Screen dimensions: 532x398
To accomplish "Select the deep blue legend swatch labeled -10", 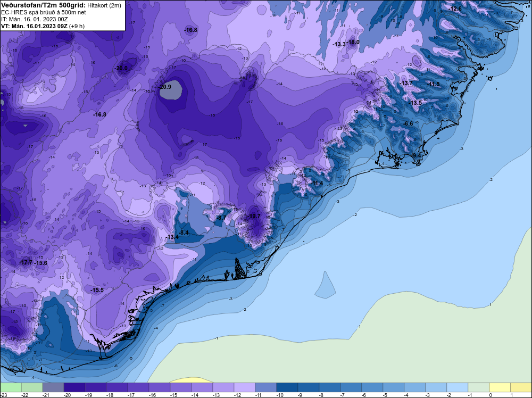I will [x=287, y=387].
